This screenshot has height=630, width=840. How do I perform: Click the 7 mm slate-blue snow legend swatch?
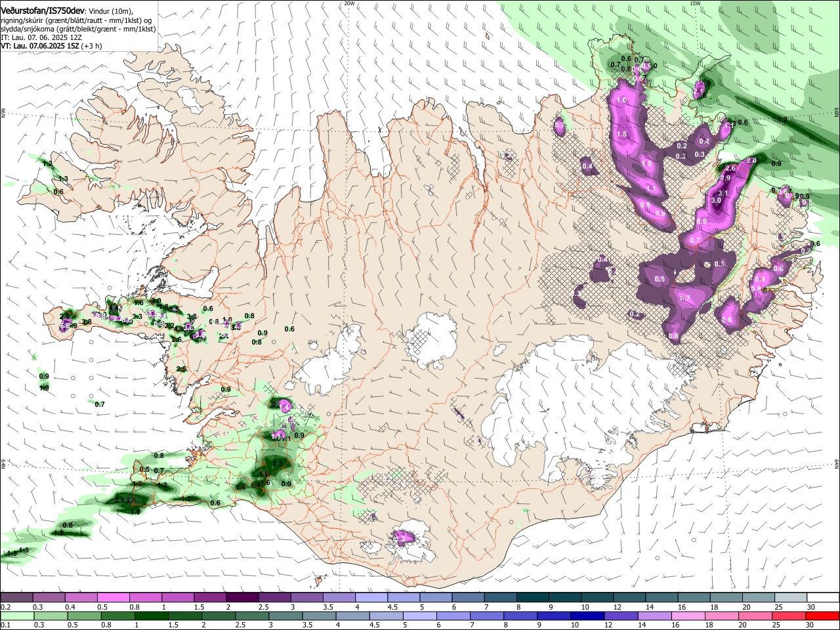click(x=501, y=598)
